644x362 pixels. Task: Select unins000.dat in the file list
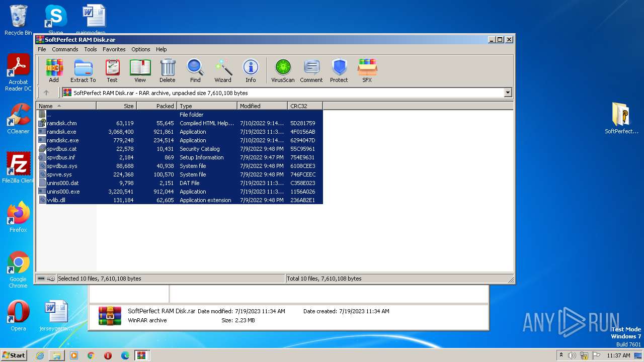pos(180,183)
